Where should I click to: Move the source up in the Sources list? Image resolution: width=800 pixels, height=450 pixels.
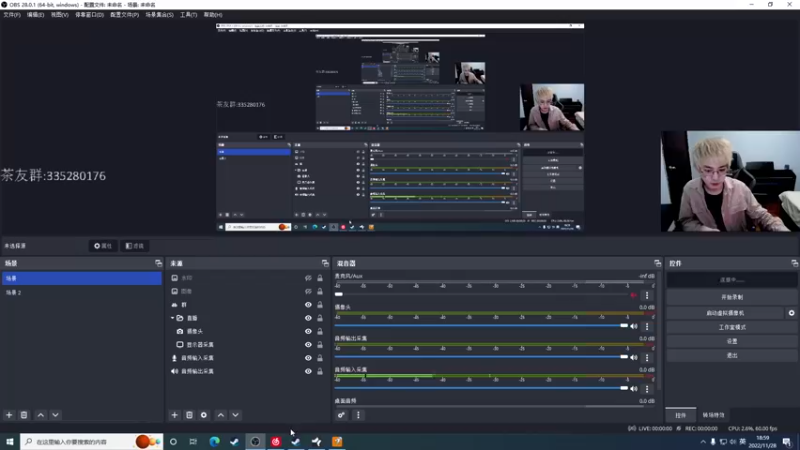pos(221,415)
